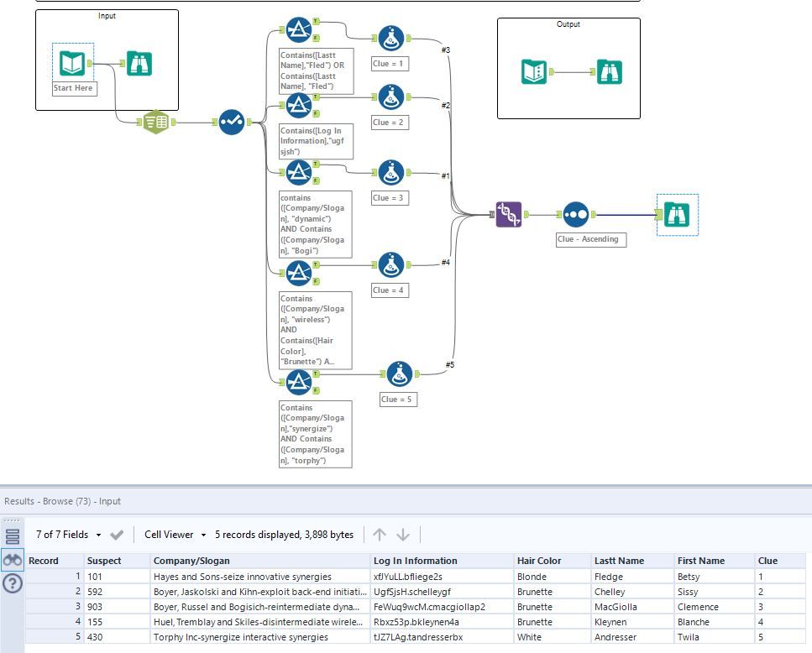Select cell with suspect 155
812x653 pixels.
tap(117, 622)
